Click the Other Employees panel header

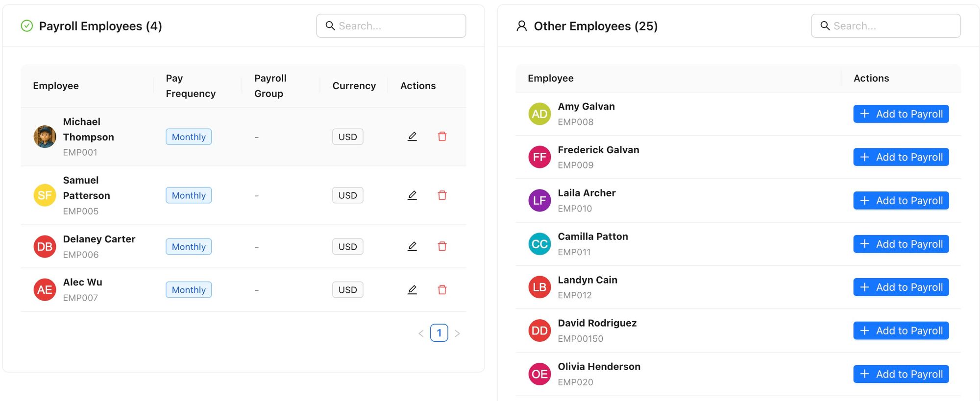coord(594,25)
